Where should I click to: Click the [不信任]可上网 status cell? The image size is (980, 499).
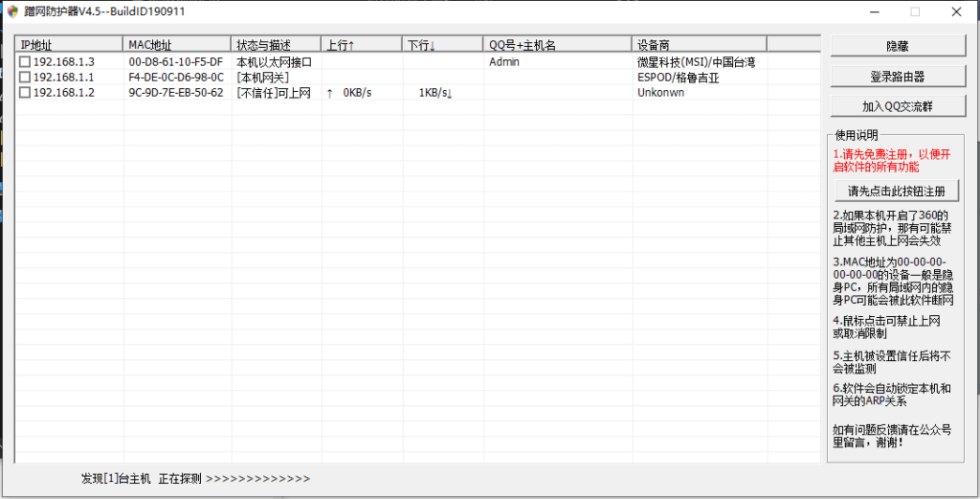click(273, 93)
